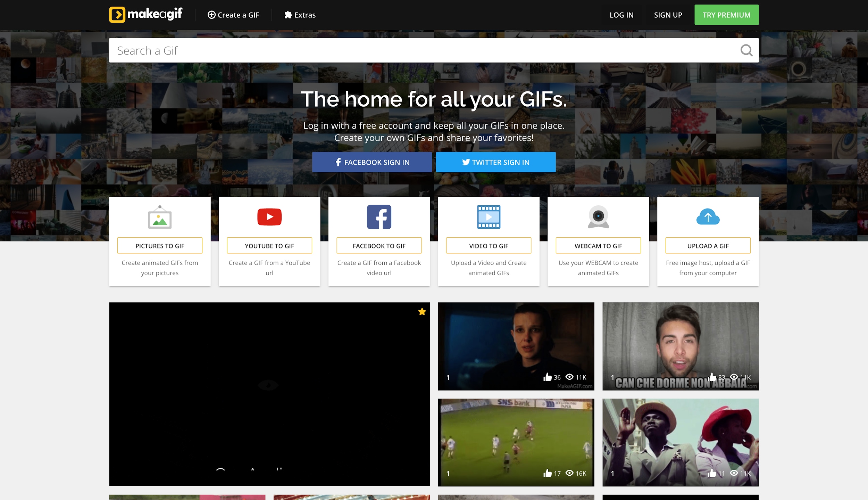Click the film strip Video to GIF icon
Screen dimensions: 868x500
488,216
